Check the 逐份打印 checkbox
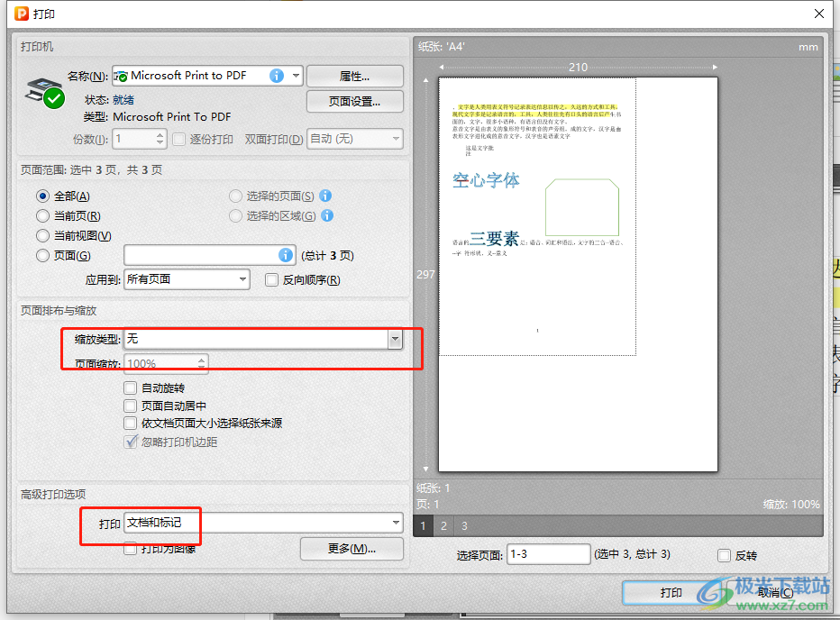 [179, 140]
